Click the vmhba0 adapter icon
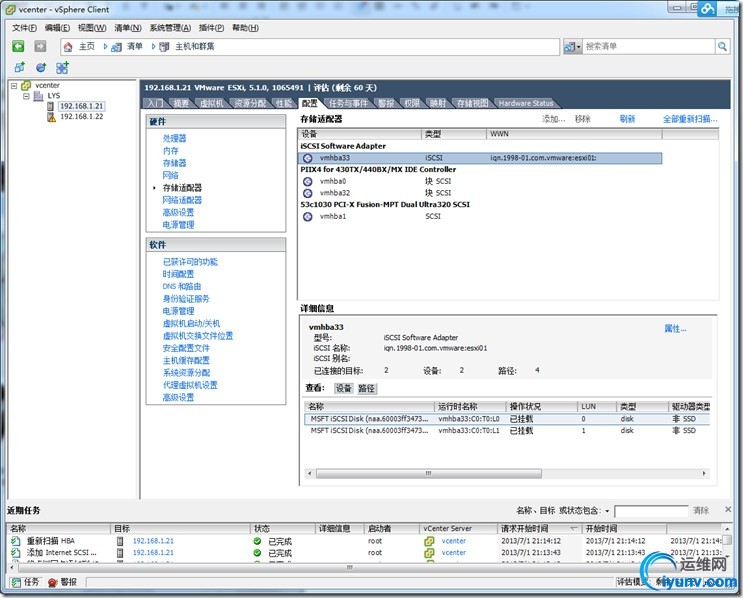Screen dimensions: 743x598 308,181
